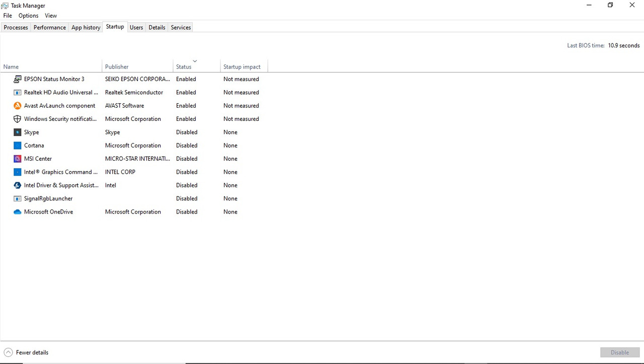Open the Options menu
The width and height of the screenshot is (644, 364).
click(x=29, y=16)
